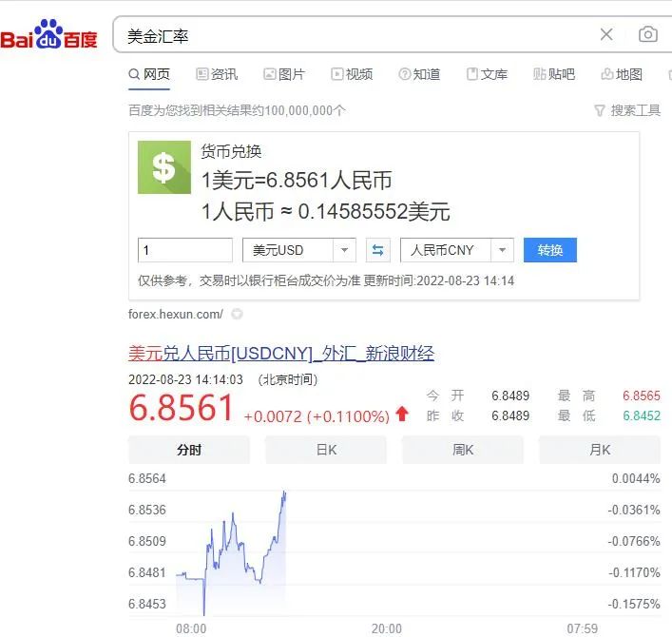
Task: Click the icon next to forex.hexun.com
Action: (x=237, y=314)
